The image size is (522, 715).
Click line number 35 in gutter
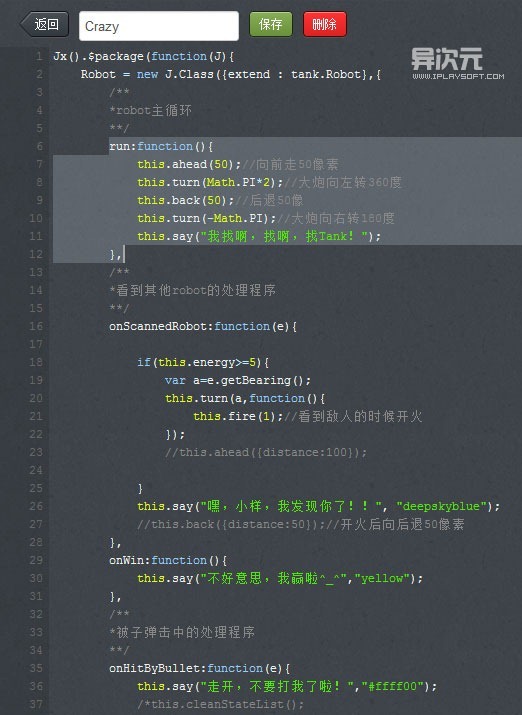tap(36, 668)
